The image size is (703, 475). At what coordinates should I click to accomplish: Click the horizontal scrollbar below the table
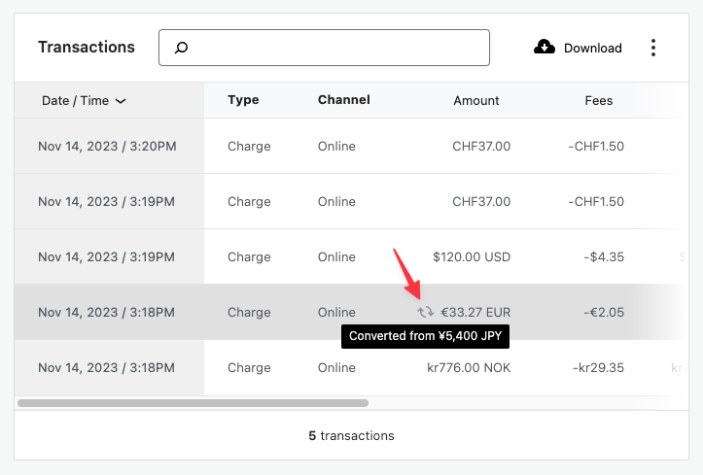[193, 403]
